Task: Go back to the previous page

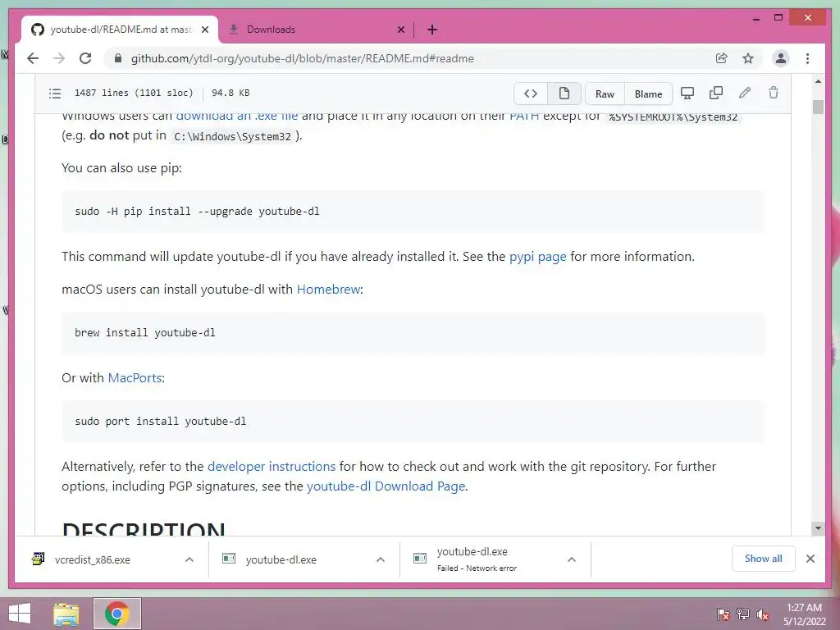Action: click(33, 58)
